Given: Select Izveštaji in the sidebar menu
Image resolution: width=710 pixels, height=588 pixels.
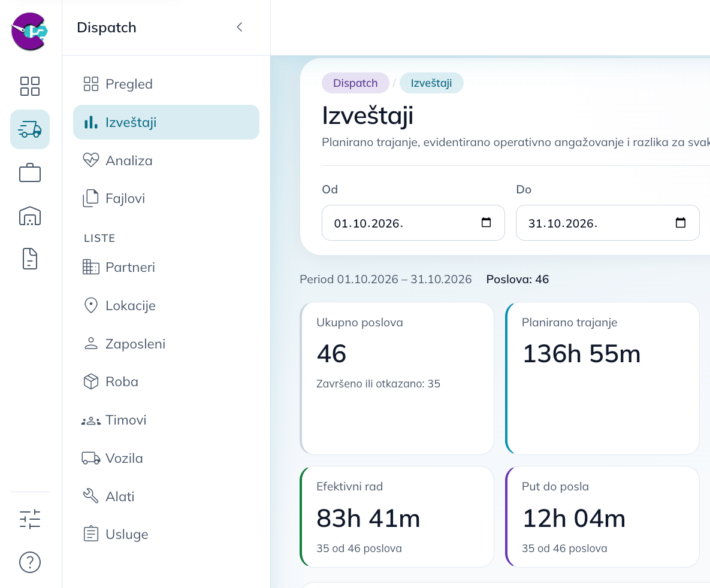Looking at the screenshot, I should tap(166, 122).
